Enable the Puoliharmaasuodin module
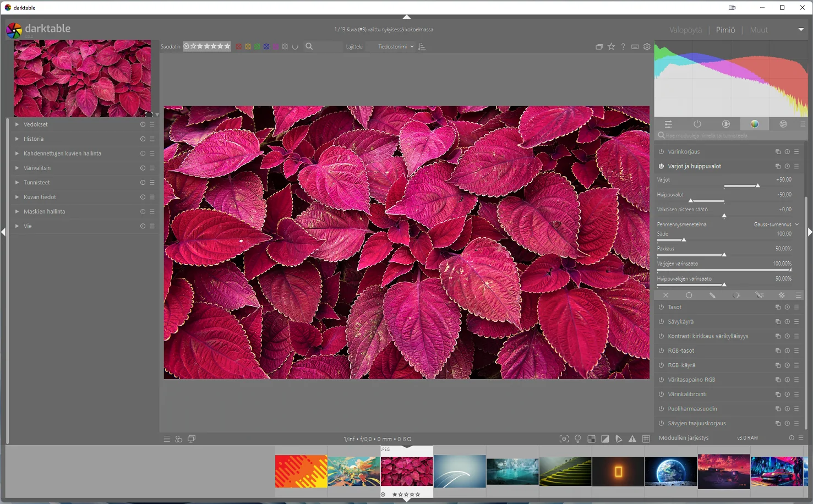Viewport: 813px width, 504px height. click(661, 409)
